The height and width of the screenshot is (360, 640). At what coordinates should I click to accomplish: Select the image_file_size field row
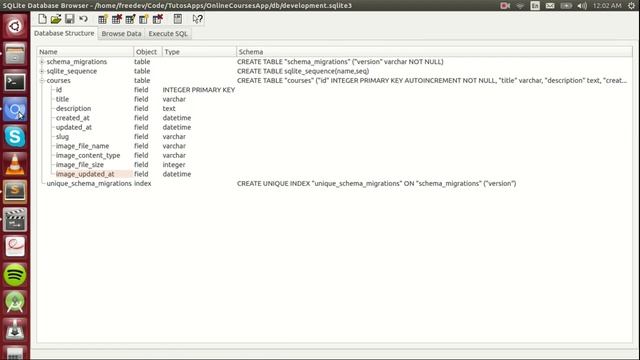335,165
